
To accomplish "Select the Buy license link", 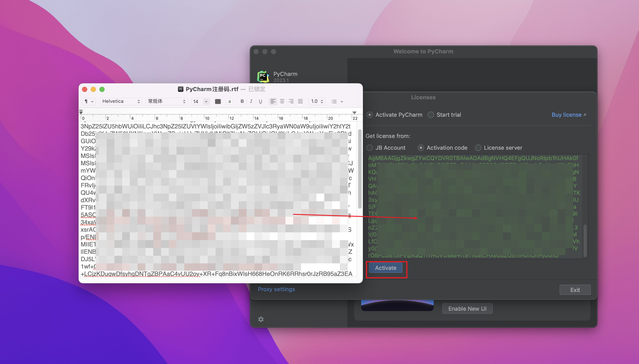I will tap(566, 115).
